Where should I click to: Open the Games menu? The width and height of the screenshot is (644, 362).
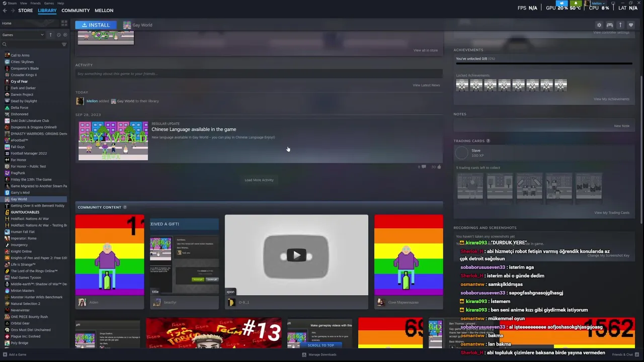(x=49, y=3)
